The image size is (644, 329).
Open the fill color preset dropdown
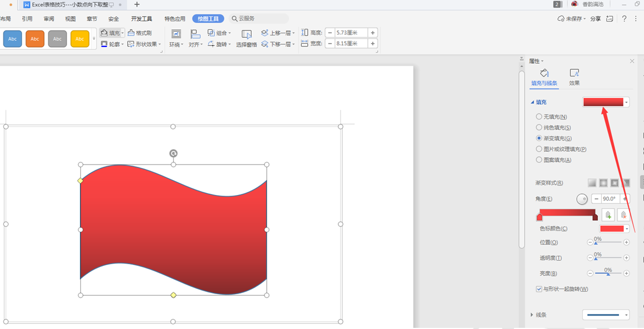click(x=606, y=102)
